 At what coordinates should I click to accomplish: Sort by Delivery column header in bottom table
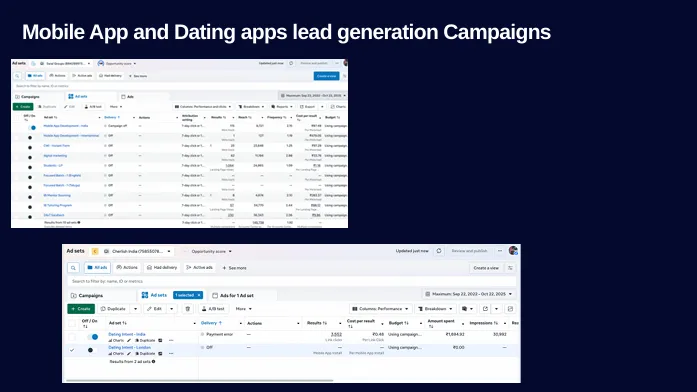[211, 323]
